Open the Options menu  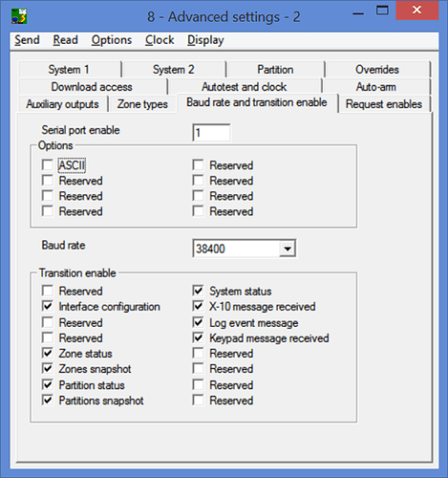(112, 40)
